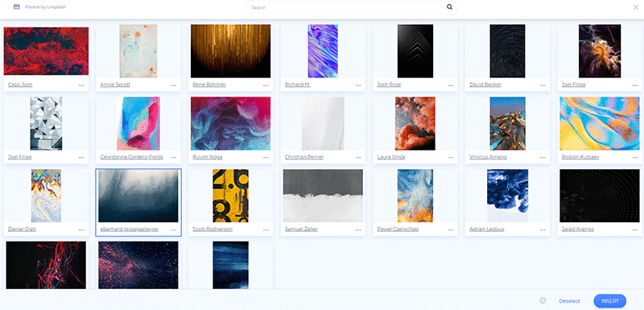Open Adrien Ledoux author link

487,229
